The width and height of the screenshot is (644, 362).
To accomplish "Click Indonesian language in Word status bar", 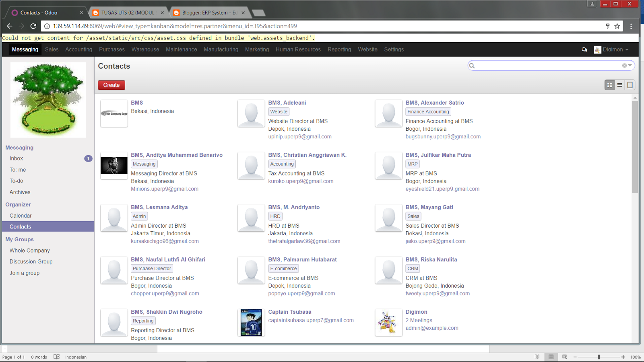I will click(x=76, y=357).
